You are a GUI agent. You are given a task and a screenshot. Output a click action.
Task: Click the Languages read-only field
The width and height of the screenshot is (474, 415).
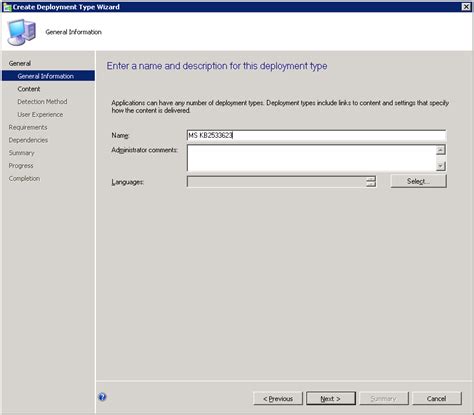[x=276, y=182]
